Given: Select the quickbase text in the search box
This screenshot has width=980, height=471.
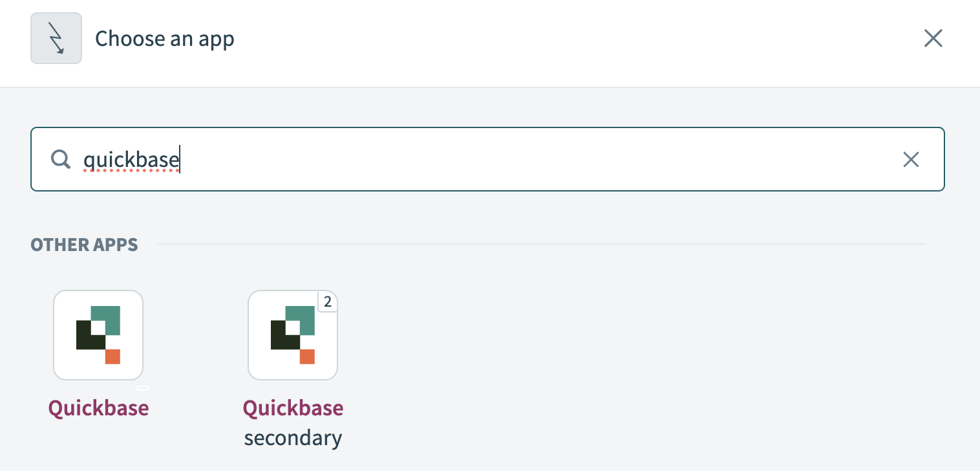Looking at the screenshot, I should [132, 159].
